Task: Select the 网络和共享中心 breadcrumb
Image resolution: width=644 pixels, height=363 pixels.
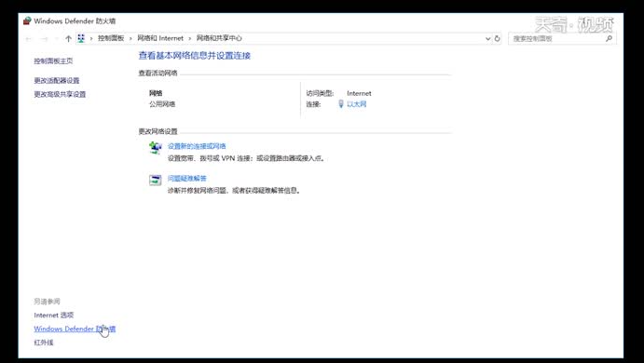Action: (219, 38)
